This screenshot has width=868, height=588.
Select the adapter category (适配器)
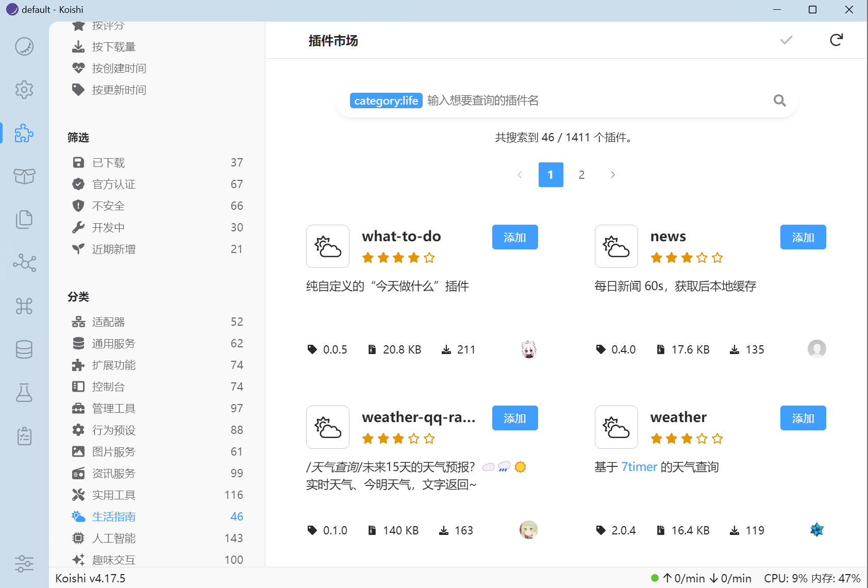pos(157,322)
